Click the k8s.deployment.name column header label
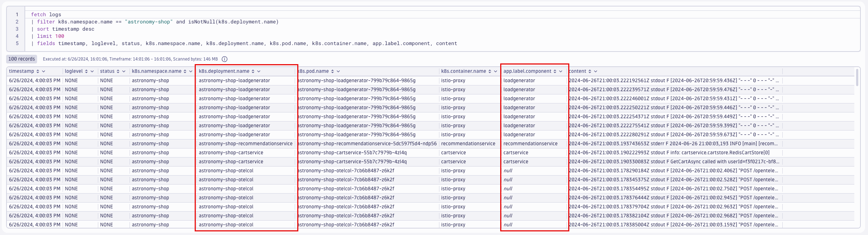Viewport: 868px width, 235px height. (x=224, y=71)
